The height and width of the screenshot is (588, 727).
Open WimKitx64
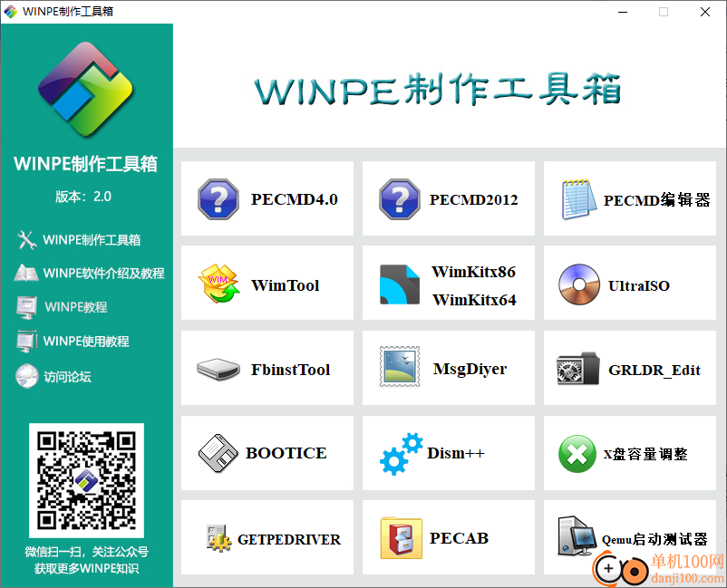[474, 300]
